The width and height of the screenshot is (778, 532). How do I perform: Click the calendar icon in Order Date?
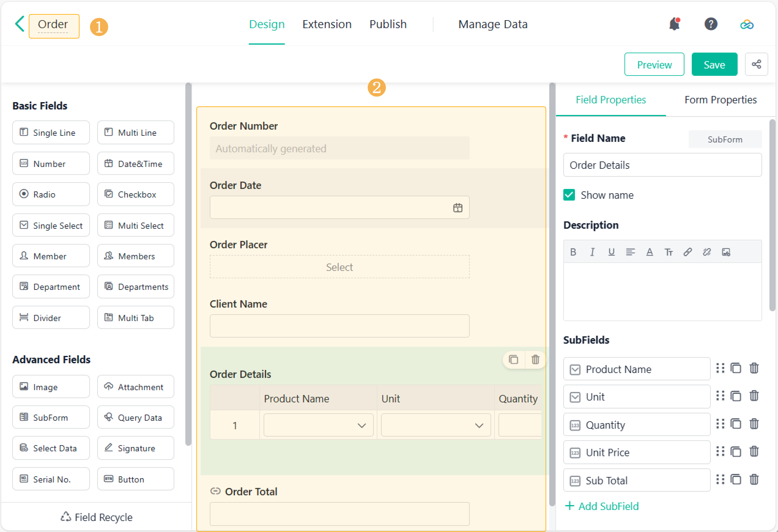(458, 208)
